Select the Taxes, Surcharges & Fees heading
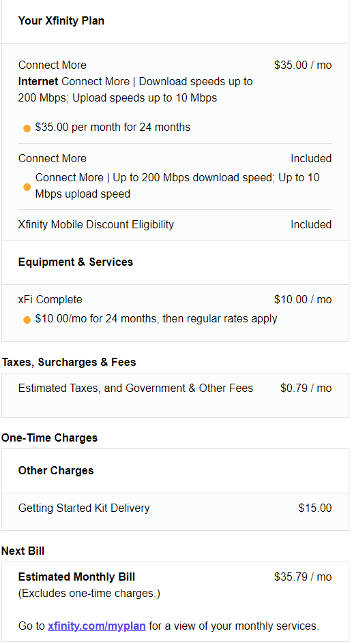The width and height of the screenshot is (352, 644). coord(69,363)
